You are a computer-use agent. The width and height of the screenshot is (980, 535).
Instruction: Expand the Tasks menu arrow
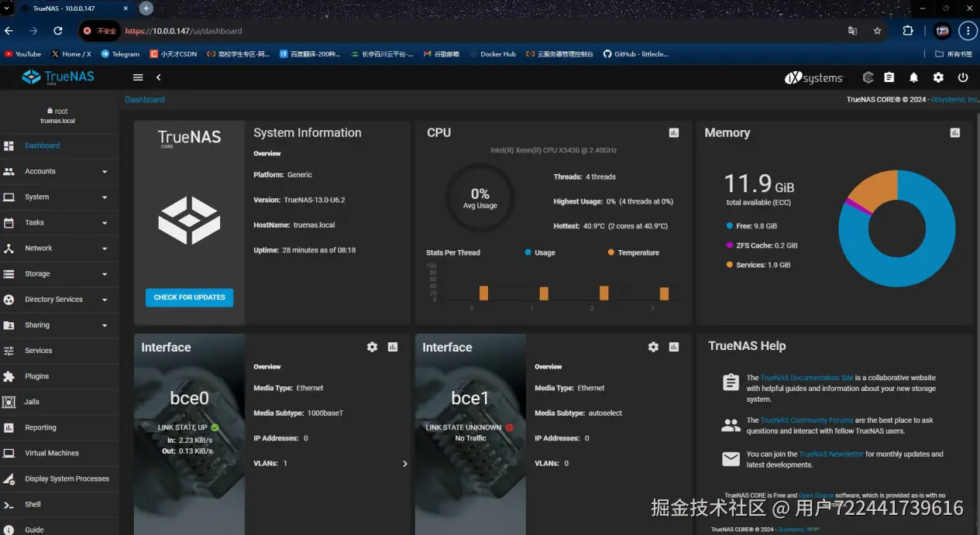[105, 223]
